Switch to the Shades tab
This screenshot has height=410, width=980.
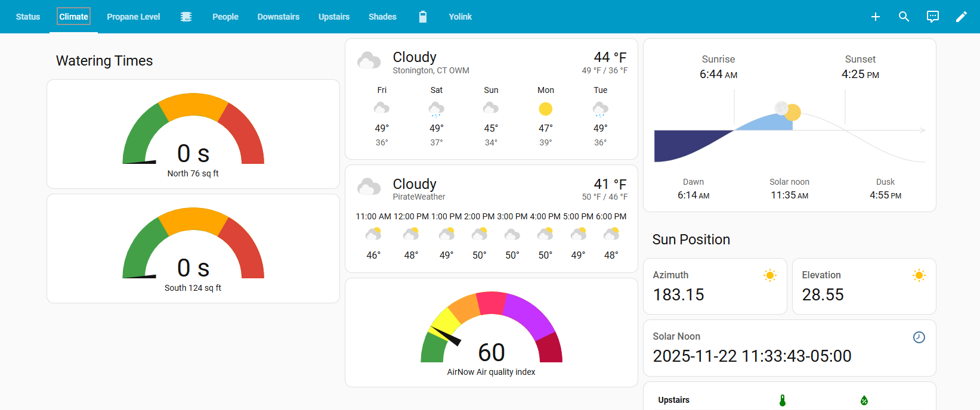tap(382, 17)
